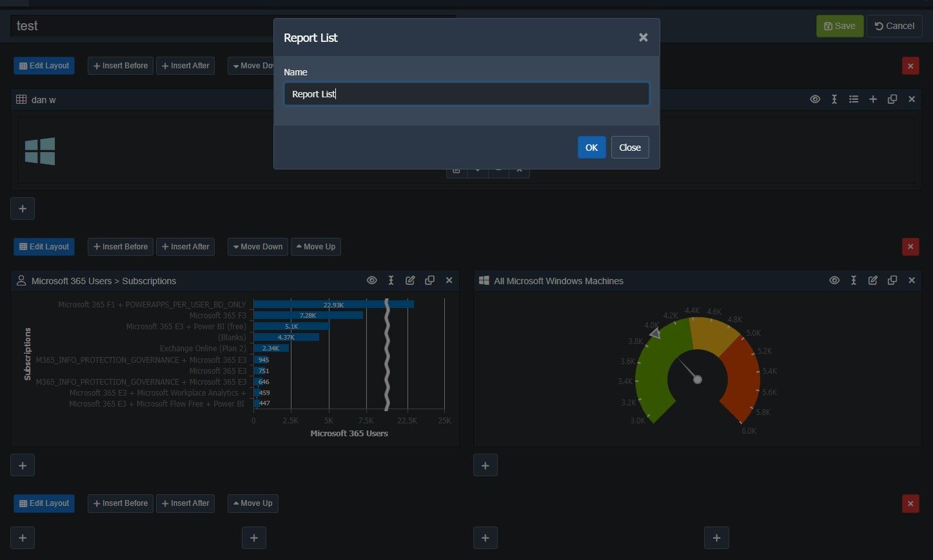
Task: Click the Name input field in dialog
Action: tap(466, 94)
